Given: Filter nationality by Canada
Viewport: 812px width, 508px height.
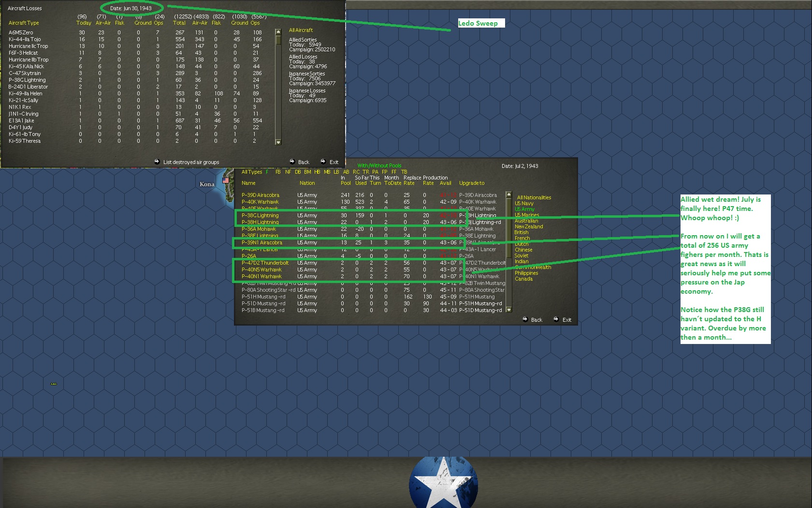Looking at the screenshot, I should (x=523, y=279).
